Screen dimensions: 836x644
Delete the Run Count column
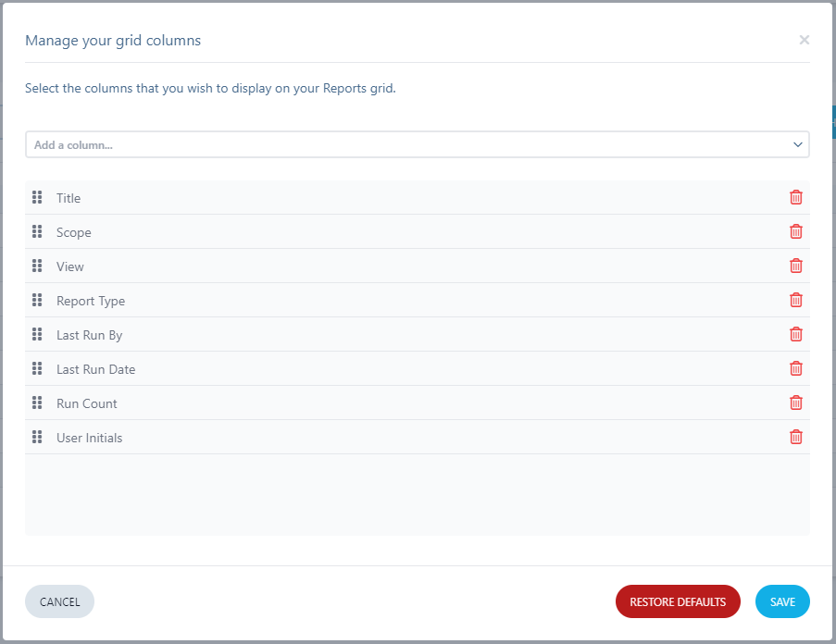(795, 402)
